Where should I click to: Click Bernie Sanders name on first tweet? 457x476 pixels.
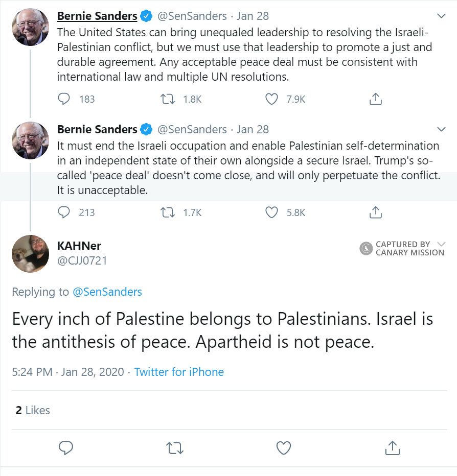click(97, 16)
